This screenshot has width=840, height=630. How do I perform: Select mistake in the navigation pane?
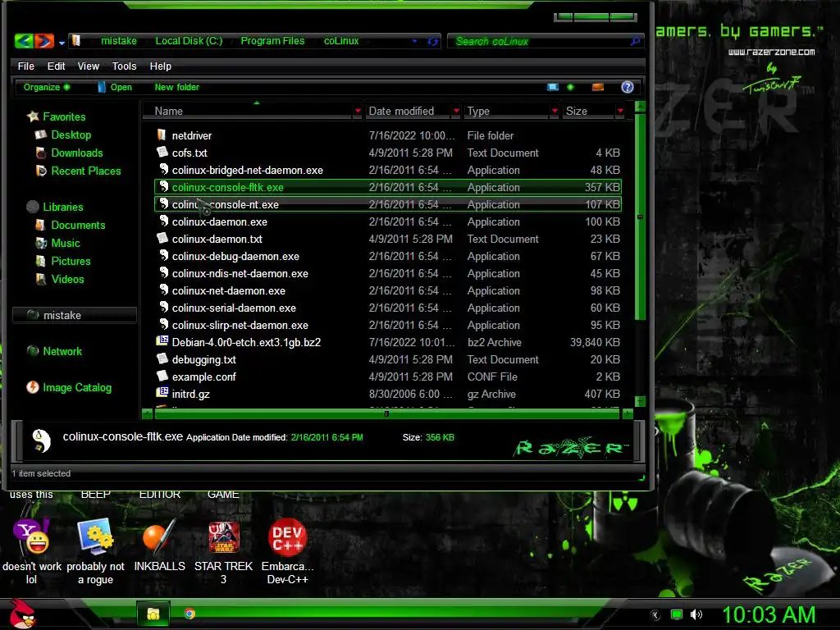pos(74,315)
